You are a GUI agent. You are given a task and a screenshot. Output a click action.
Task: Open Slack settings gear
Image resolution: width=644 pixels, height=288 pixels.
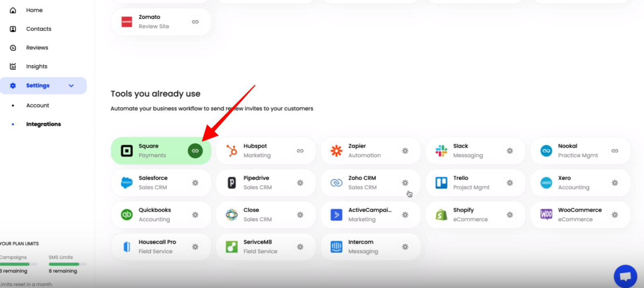click(510, 151)
